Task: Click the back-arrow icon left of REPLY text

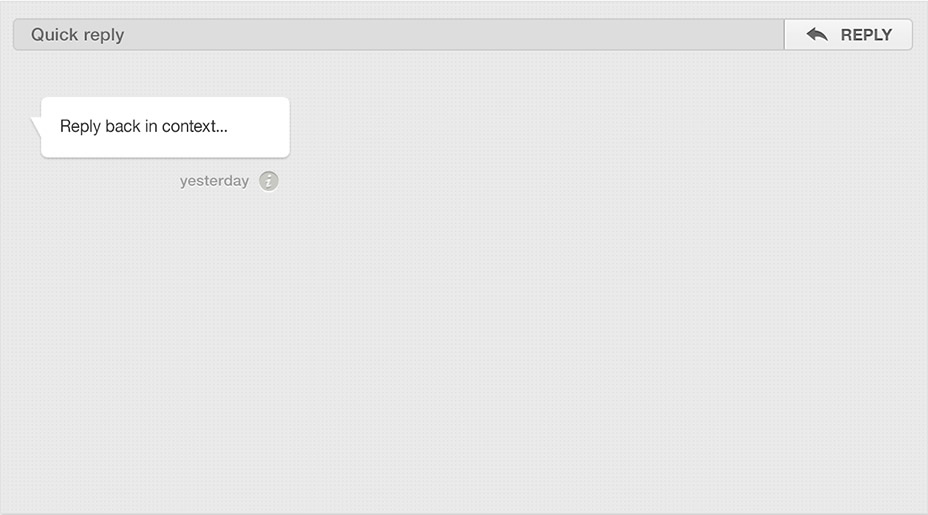Action: pyautogui.click(x=817, y=35)
